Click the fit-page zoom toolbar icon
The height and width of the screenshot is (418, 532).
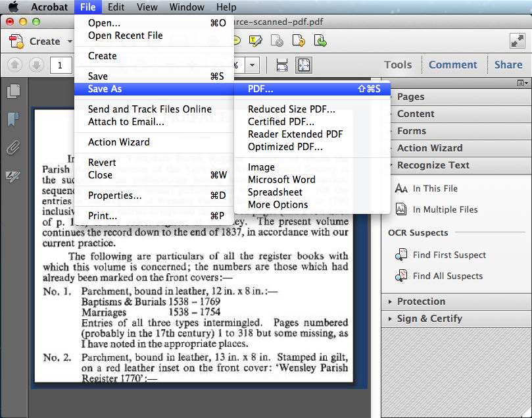click(303, 65)
